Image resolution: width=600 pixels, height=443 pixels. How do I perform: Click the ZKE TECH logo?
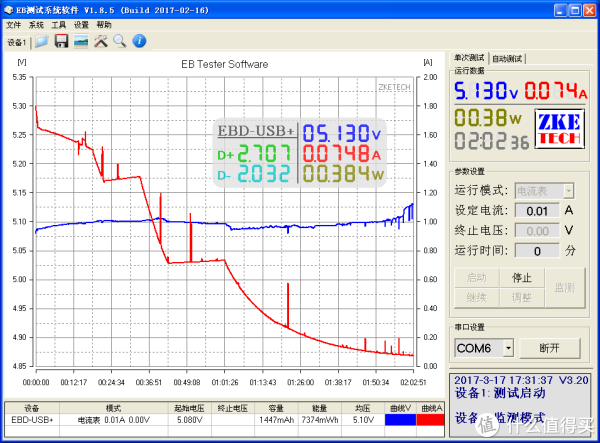[x=560, y=129]
